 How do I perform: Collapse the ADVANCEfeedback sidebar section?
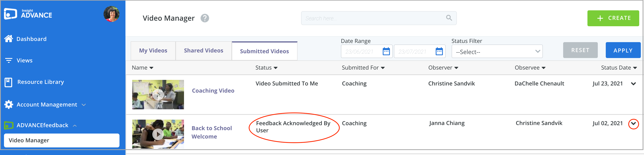(74, 126)
